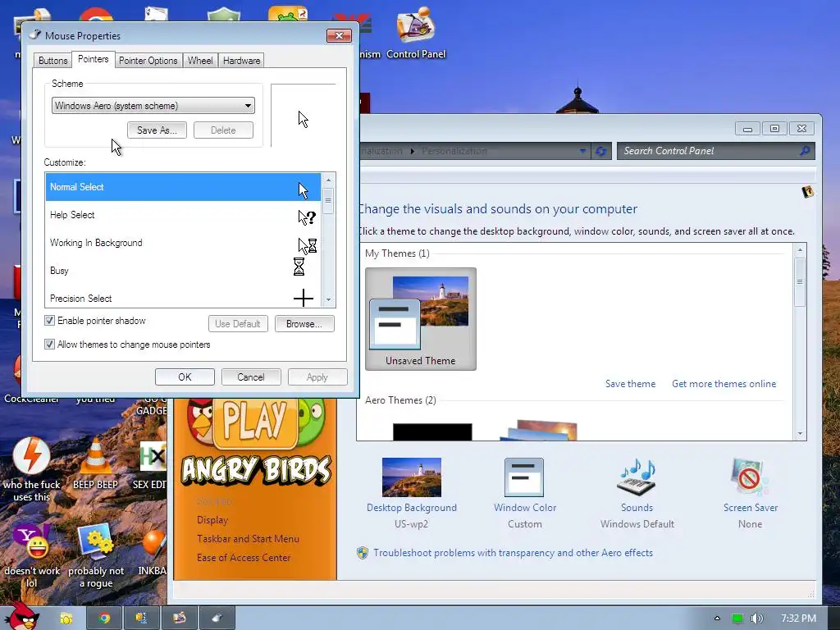Open the Control Panel desktop icon
The image size is (840, 630).
click(416, 32)
